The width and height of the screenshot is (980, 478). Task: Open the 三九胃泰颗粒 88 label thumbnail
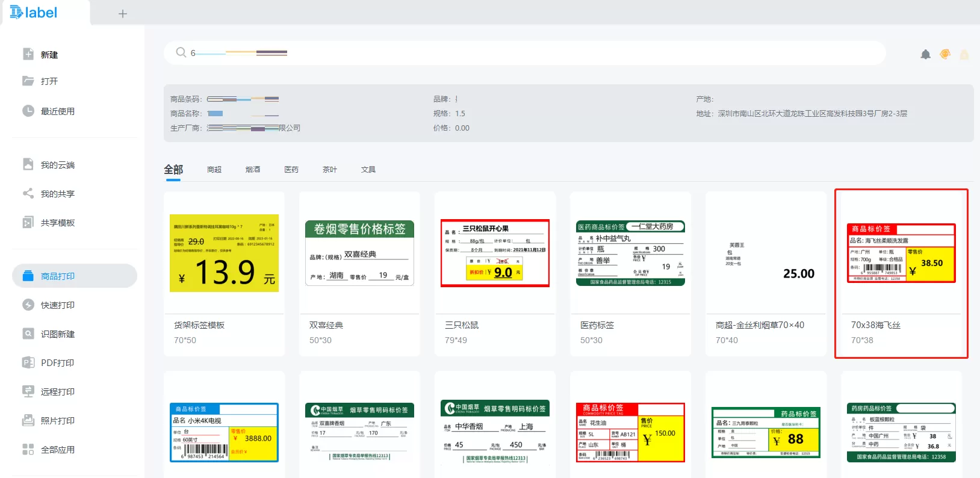click(766, 432)
